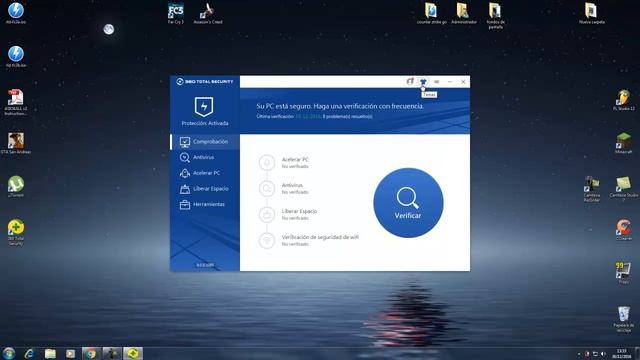Select the Administrador folder on desktop
Image resolution: width=640 pixels, height=360 pixels.
[464, 13]
